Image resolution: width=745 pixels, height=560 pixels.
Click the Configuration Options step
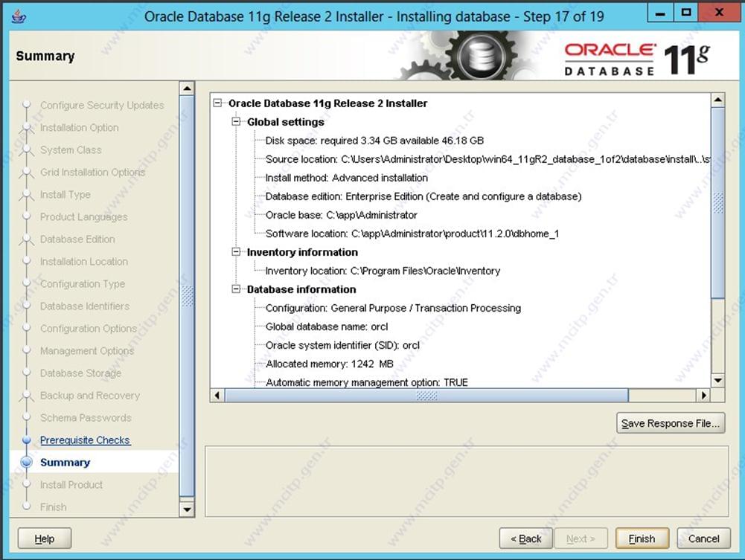pos(89,328)
